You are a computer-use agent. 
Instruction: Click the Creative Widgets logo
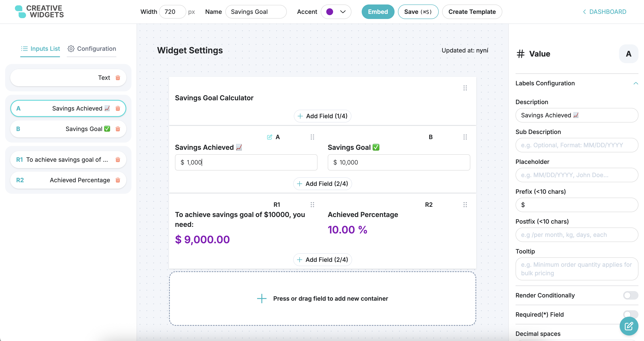39,12
